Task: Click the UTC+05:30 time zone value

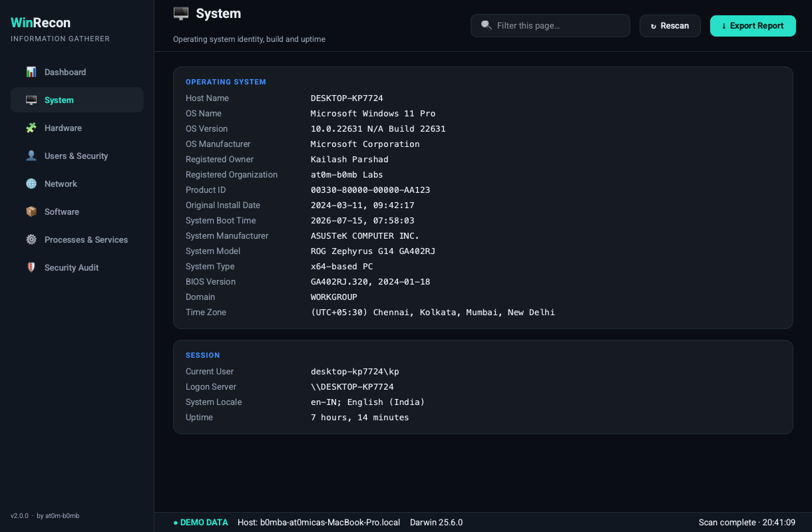Action: point(433,313)
